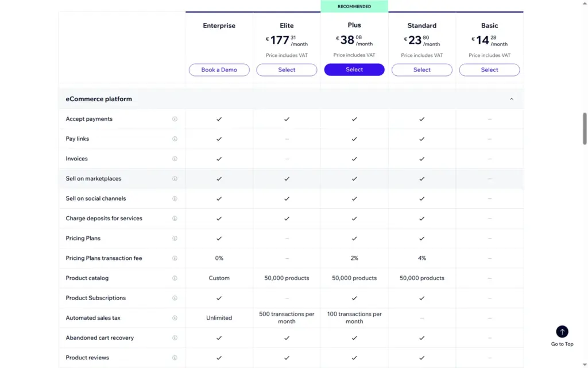Click the 4% fee under Standard

pyautogui.click(x=422, y=258)
